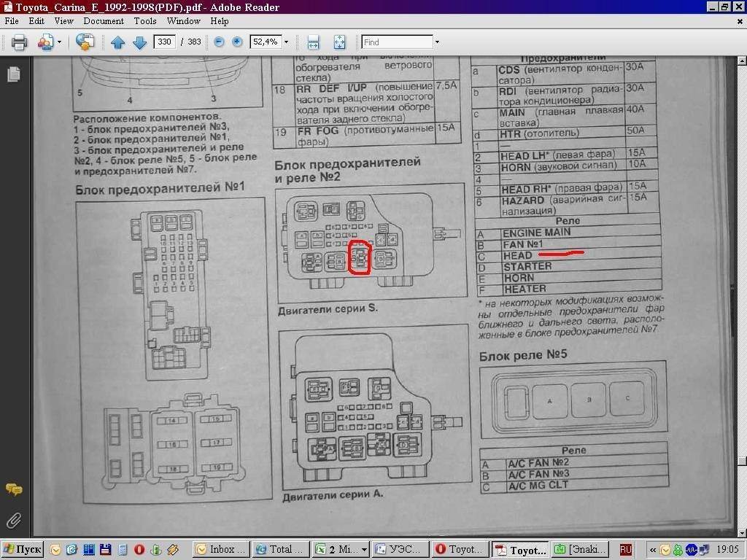
Task: Click into the Find search box
Action: [397, 42]
